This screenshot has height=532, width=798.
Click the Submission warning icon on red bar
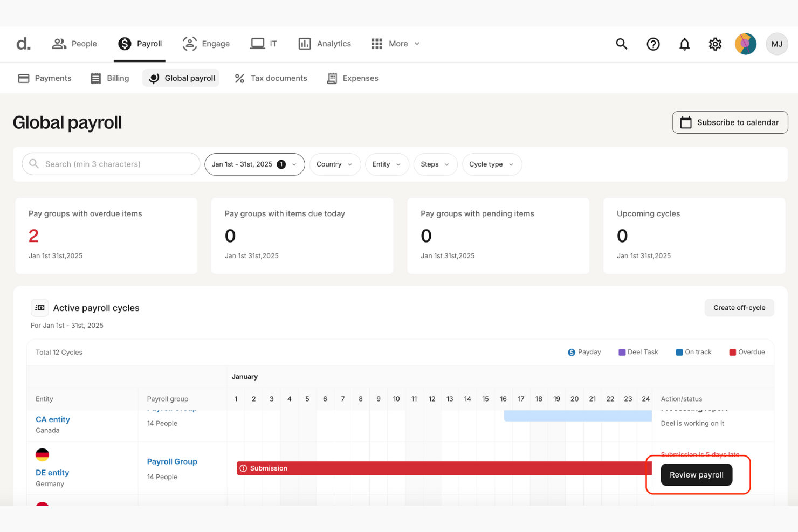coord(243,468)
